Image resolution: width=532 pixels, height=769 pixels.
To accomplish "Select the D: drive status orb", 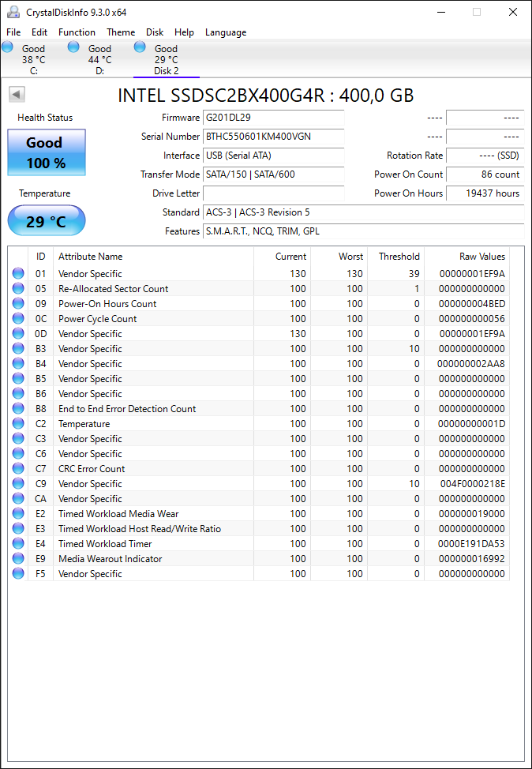I will click(x=73, y=47).
